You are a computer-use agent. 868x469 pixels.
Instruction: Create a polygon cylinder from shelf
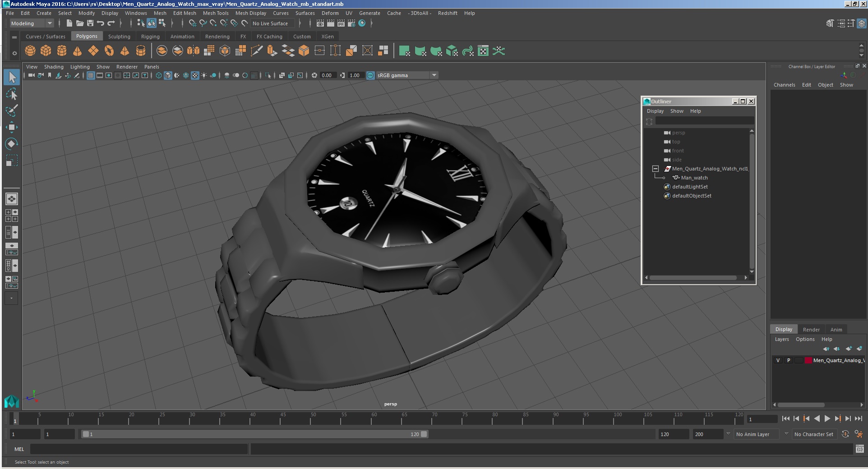pyautogui.click(x=62, y=51)
